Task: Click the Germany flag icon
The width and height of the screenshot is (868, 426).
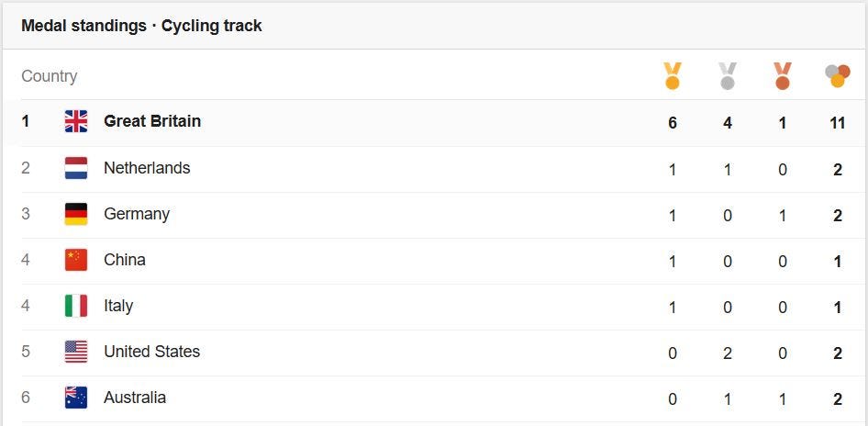Action: 76,214
